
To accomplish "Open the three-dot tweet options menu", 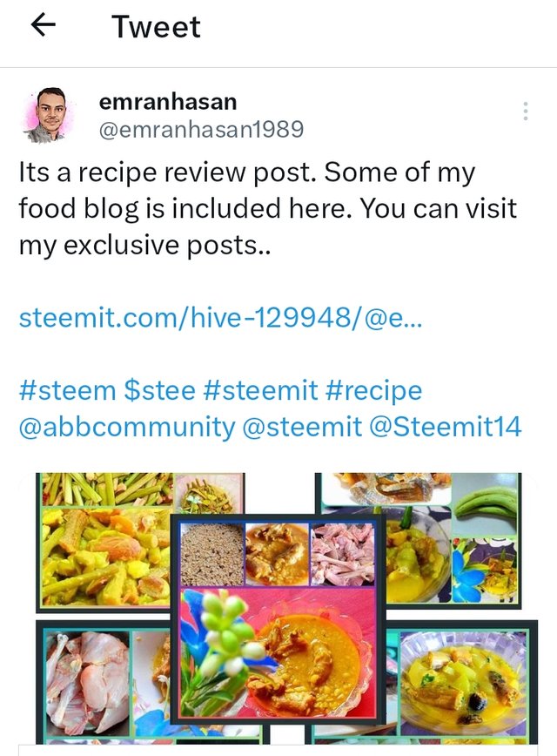I will click(x=525, y=111).
